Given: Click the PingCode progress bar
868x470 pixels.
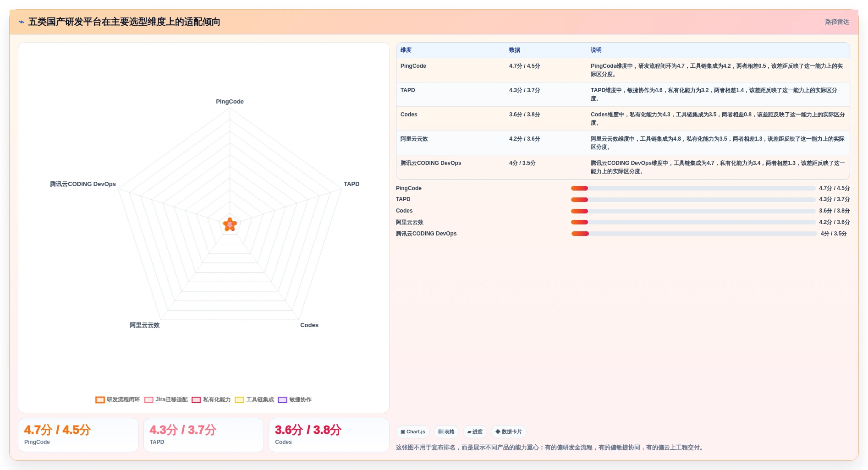Looking at the screenshot, I should pyautogui.click(x=693, y=188).
